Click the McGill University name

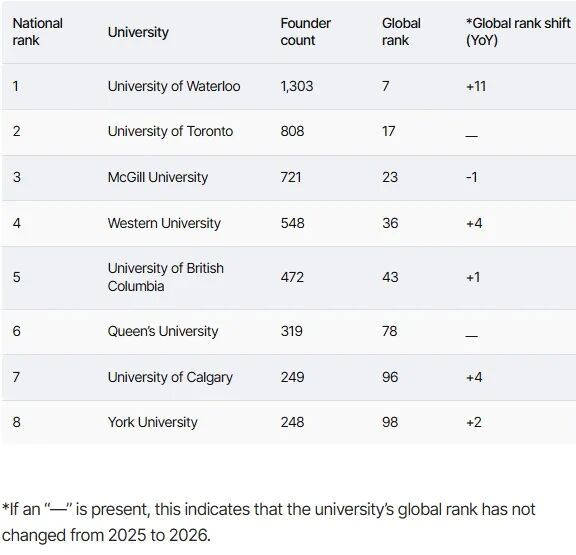[x=158, y=177]
